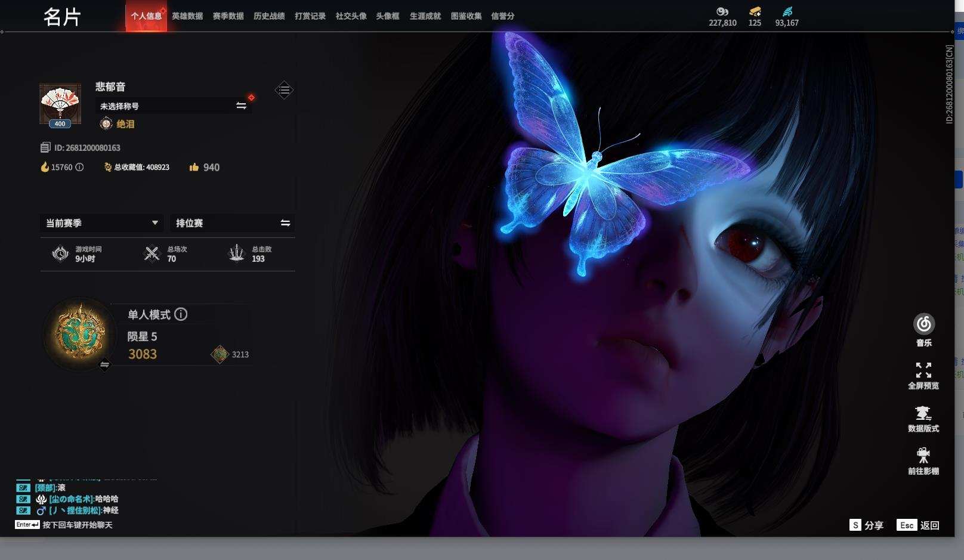Expand the 当前赛季 season dropdown
Screen dimensions: 964x560
click(x=101, y=222)
